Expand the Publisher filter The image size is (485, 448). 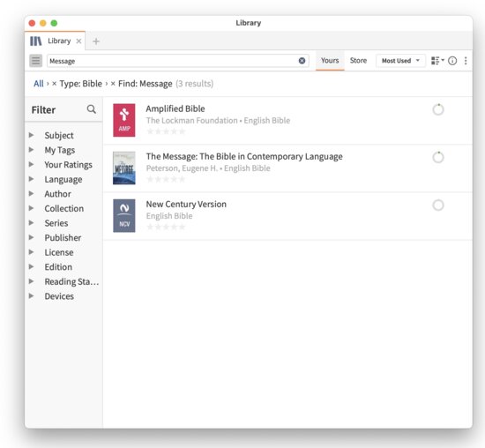coord(31,237)
